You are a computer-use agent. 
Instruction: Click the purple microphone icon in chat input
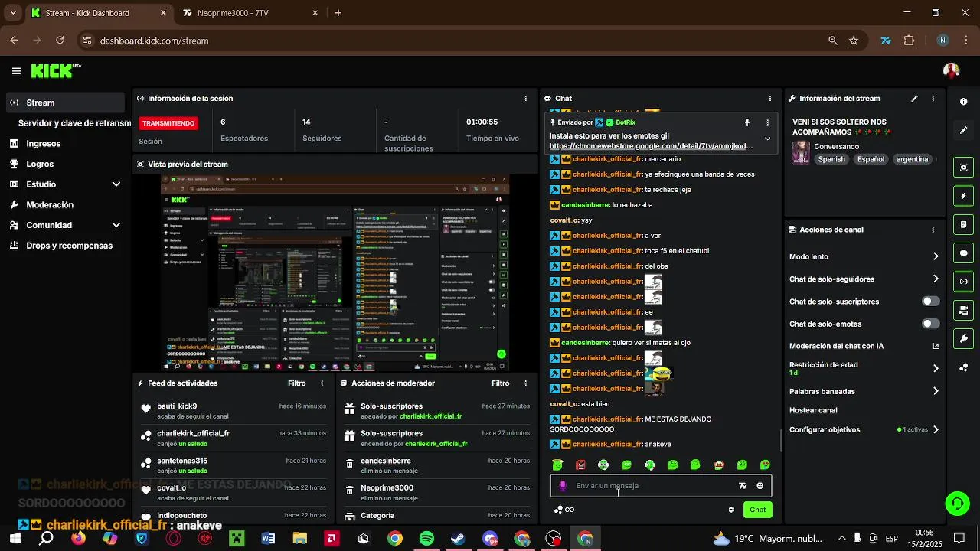[563, 486]
